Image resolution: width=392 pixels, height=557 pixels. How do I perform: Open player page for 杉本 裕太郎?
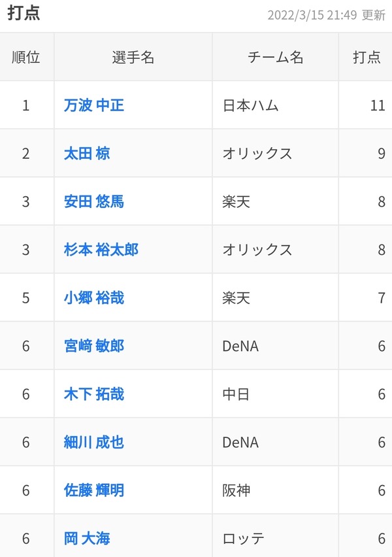pos(101,250)
